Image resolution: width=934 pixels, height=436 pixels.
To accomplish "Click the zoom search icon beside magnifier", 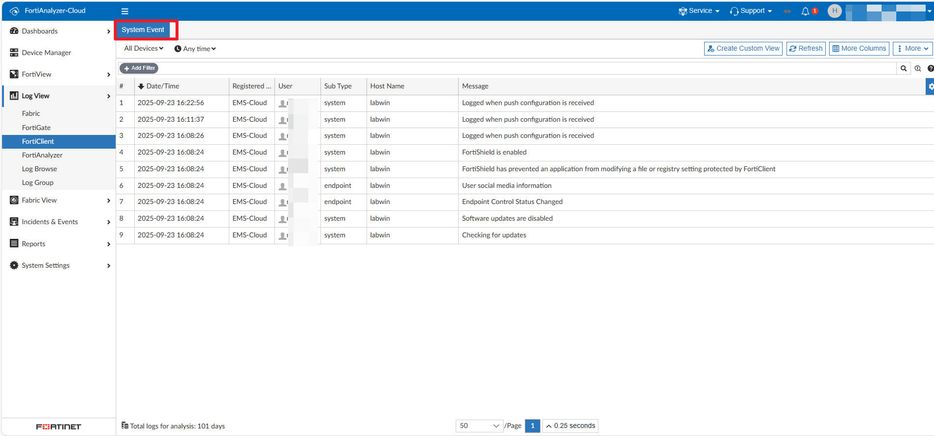I will (917, 68).
